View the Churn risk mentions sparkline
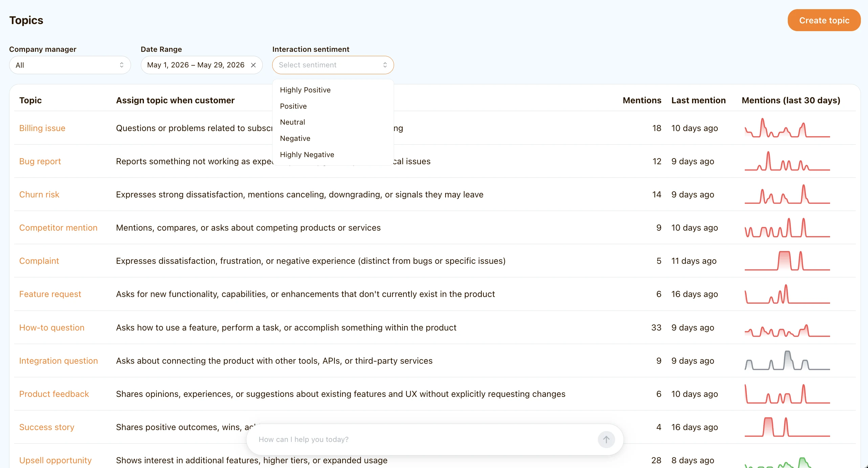Screen dimensions: 868x468 (x=787, y=194)
